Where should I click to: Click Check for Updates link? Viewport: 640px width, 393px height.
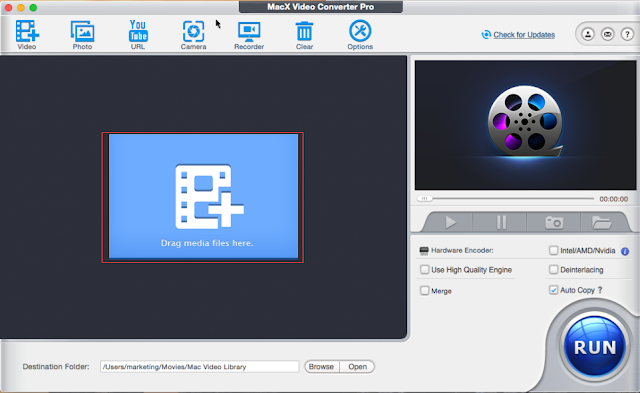[524, 35]
